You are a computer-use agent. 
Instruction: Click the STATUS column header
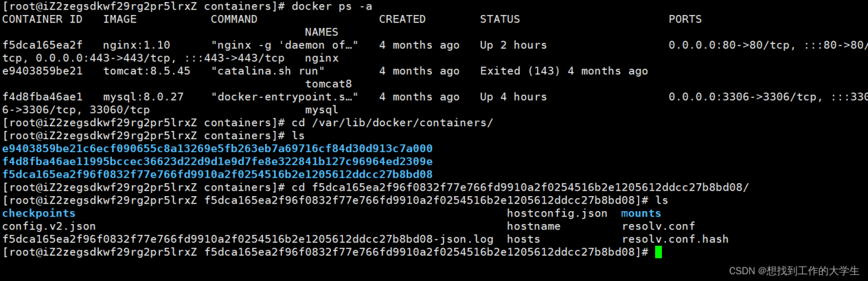tap(500, 20)
